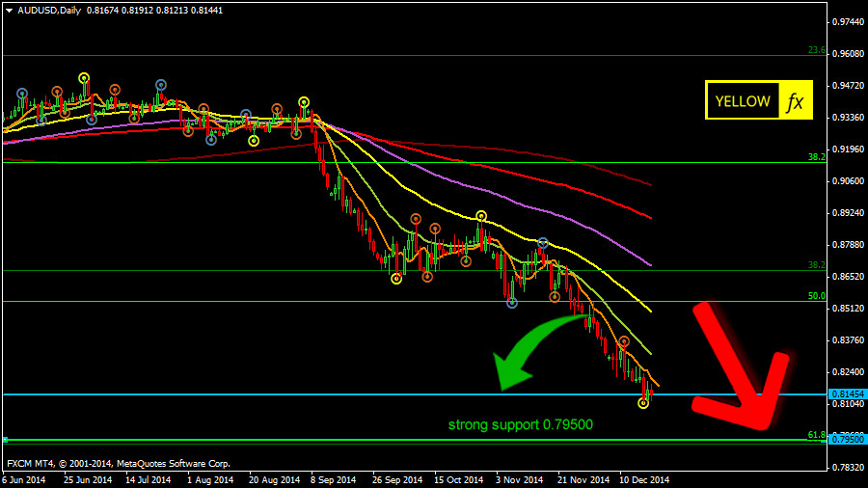
Task: Select the 50.0 Fibonacci level label
Action: tap(815, 296)
